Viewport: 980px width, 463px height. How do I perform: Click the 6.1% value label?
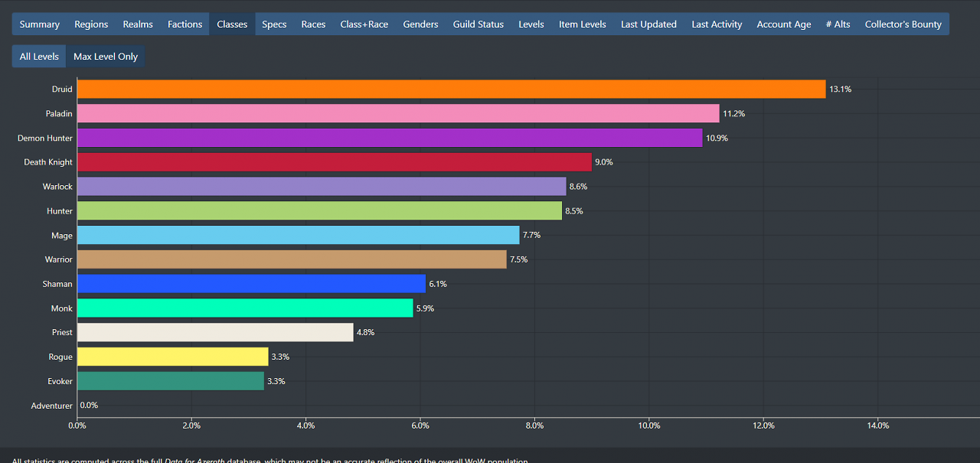point(438,284)
